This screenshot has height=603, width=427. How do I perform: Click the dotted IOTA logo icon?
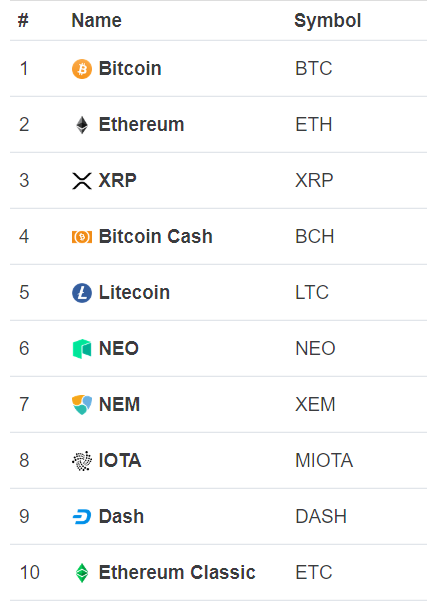(x=82, y=461)
